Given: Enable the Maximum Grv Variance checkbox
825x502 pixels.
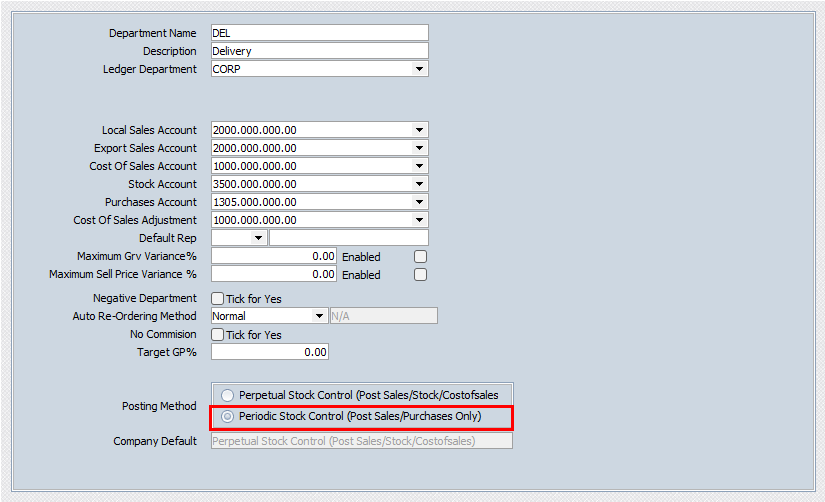Looking at the screenshot, I should pyautogui.click(x=421, y=257).
